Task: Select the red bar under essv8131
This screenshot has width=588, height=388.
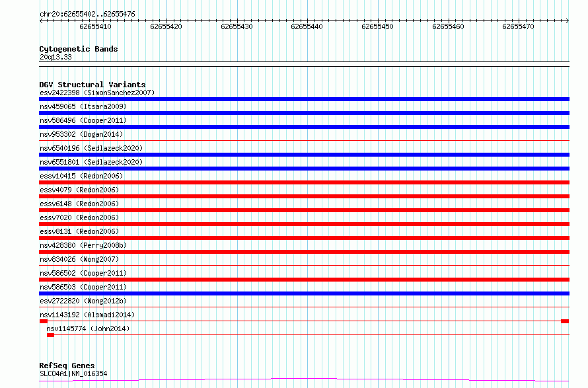Action: point(304,238)
